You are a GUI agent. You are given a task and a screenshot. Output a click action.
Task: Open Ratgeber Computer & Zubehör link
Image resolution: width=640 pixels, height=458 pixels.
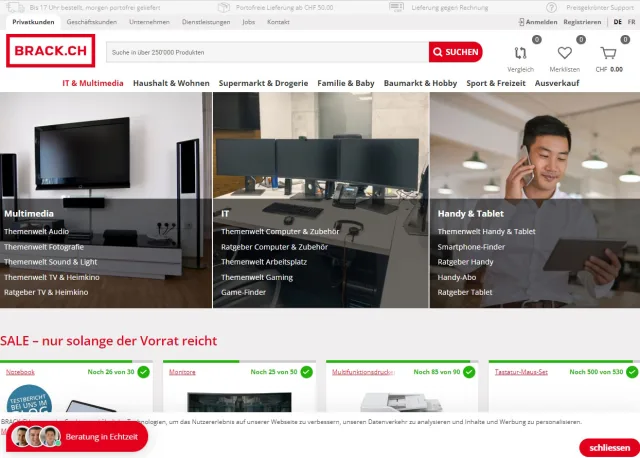click(x=274, y=247)
